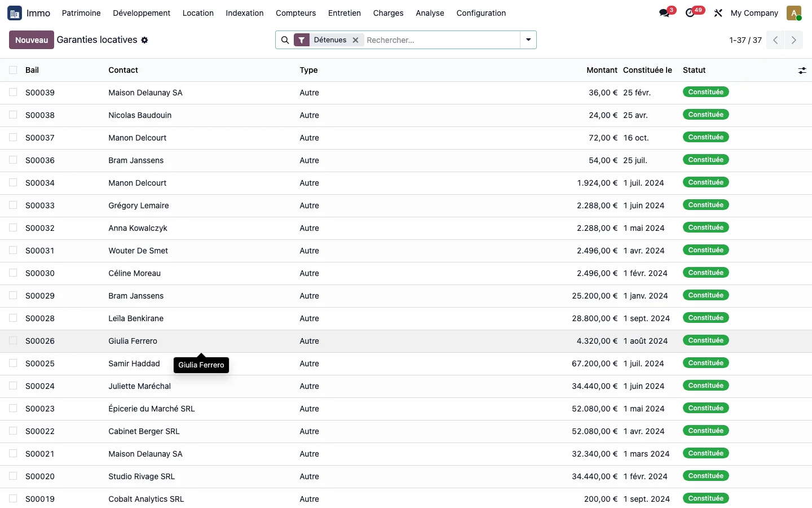Open the activities clock icon
Image resolution: width=812 pixels, height=508 pixels.
click(690, 13)
